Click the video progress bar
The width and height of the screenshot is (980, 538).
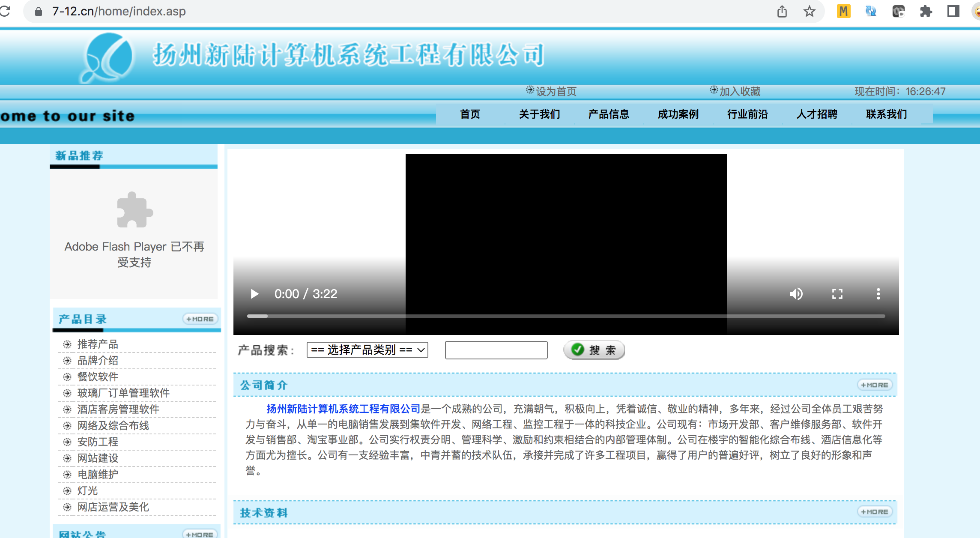565,316
